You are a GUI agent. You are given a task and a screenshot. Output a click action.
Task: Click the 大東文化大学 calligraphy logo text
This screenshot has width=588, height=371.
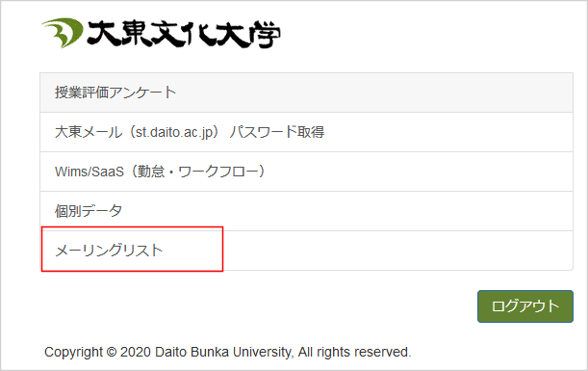(184, 34)
